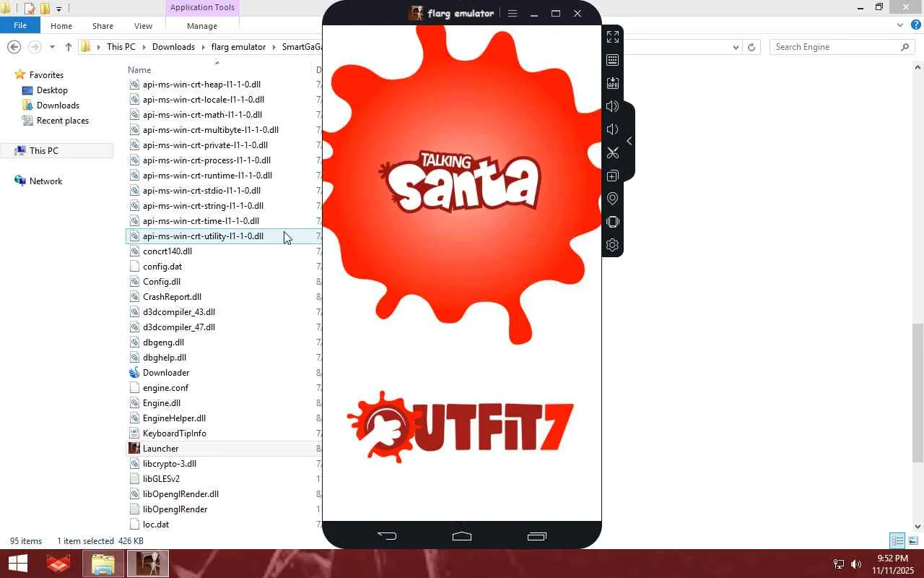Switch to the Home ribbon tab
The image size is (924, 578).
[61, 26]
